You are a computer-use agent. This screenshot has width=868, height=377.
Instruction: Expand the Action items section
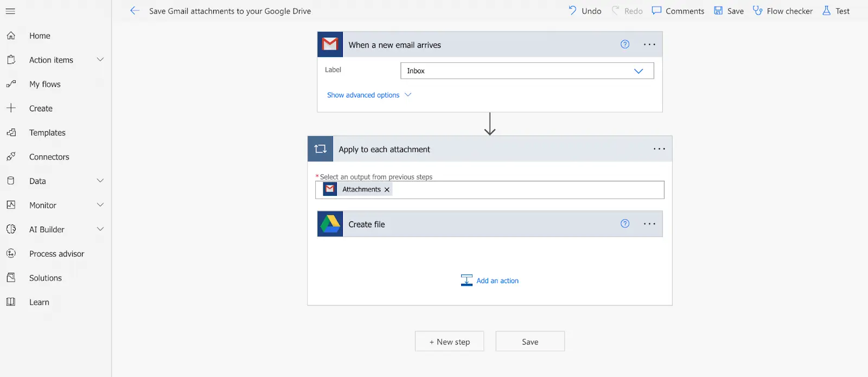[x=100, y=60]
